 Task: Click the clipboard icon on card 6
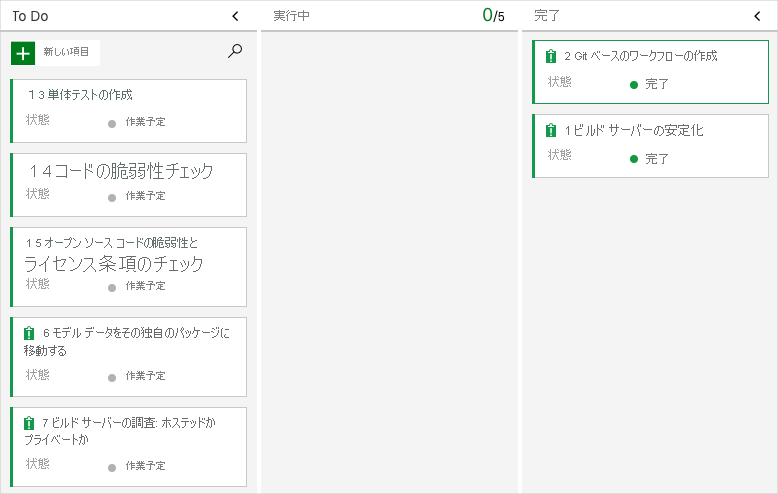[x=29, y=333]
